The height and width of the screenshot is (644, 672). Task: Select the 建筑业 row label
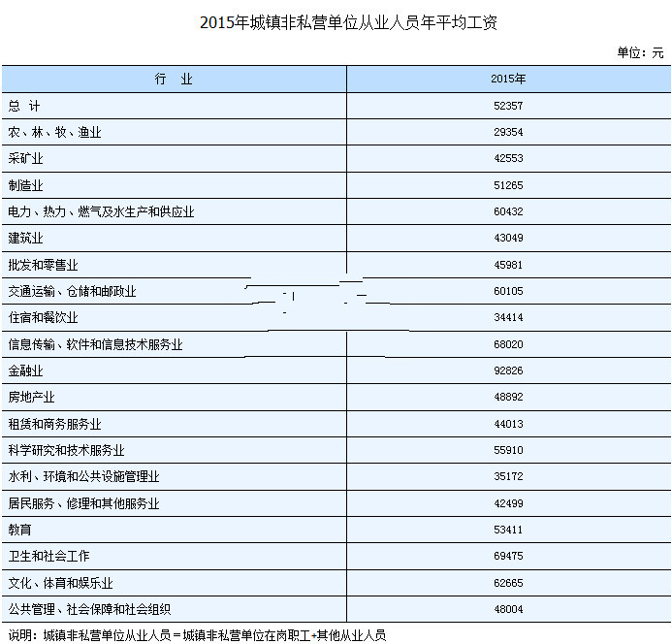(x=26, y=238)
